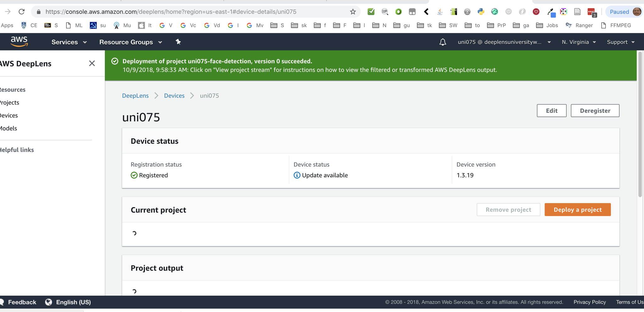Click the Deregister button
The height and width of the screenshot is (312, 644).
[595, 111]
